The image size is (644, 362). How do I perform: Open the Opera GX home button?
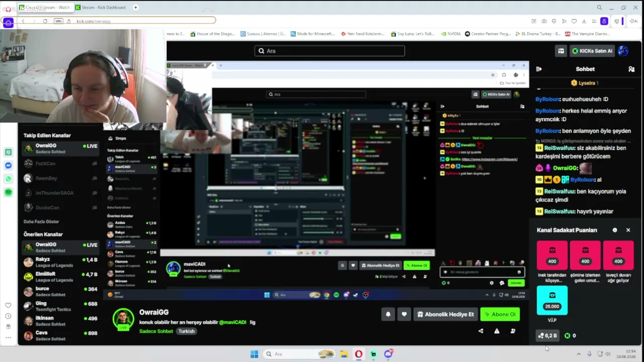(x=8, y=22)
